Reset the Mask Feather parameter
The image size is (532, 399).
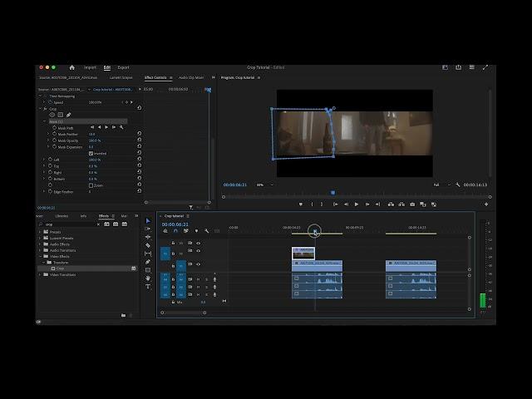tap(139, 134)
